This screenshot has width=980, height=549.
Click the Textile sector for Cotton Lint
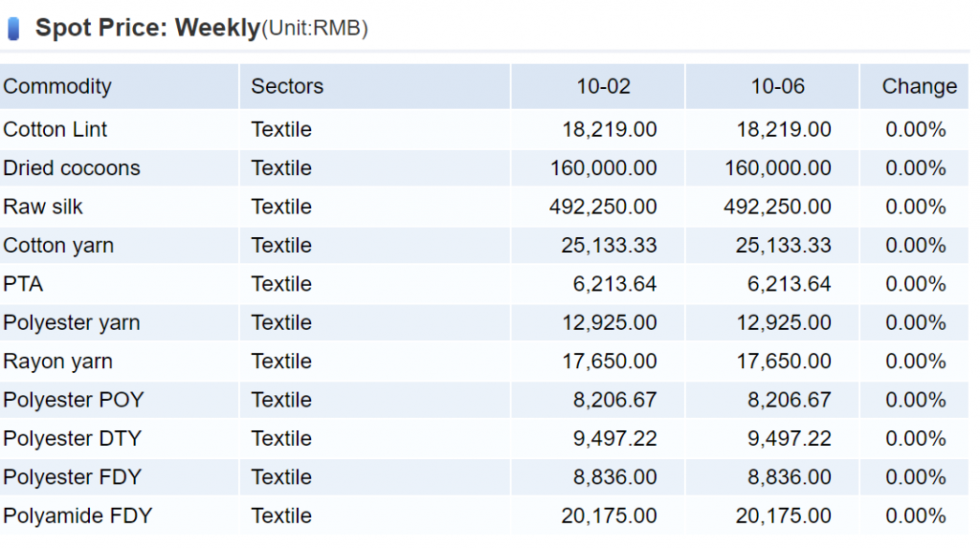coord(281,129)
